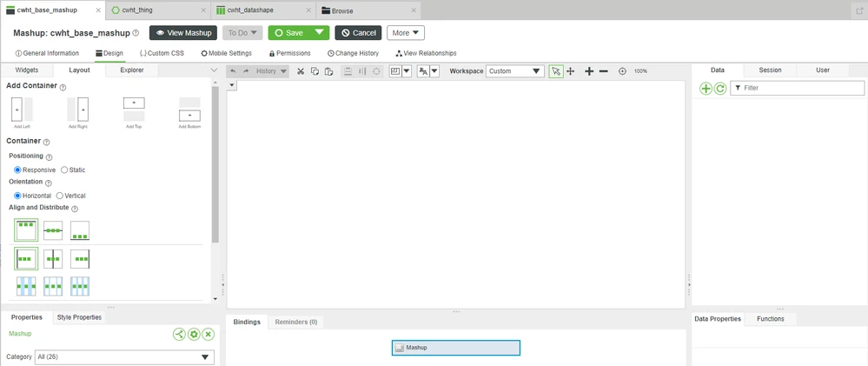Click the View Mashup button
868x366 pixels.
pyautogui.click(x=183, y=33)
